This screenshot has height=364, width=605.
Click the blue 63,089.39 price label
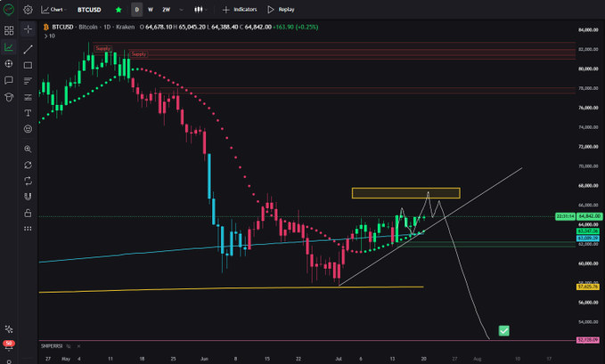pyautogui.click(x=588, y=239)
